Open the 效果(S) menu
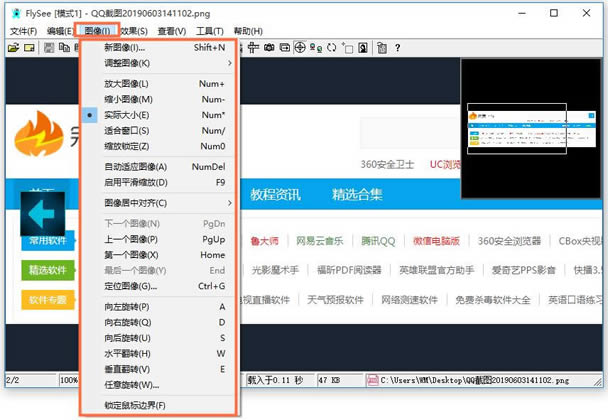Image resolution: width=608 pixels, height=420 pixels. pos(134,31)
